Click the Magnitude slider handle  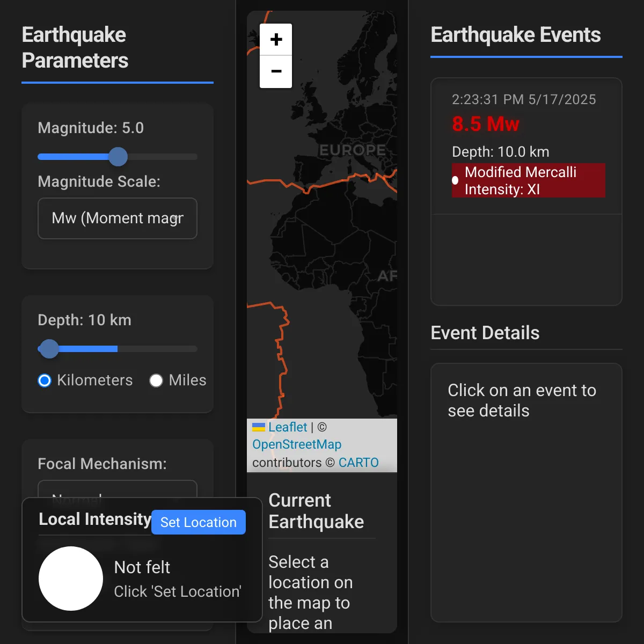pyautogui.click(x=118, y=157)
